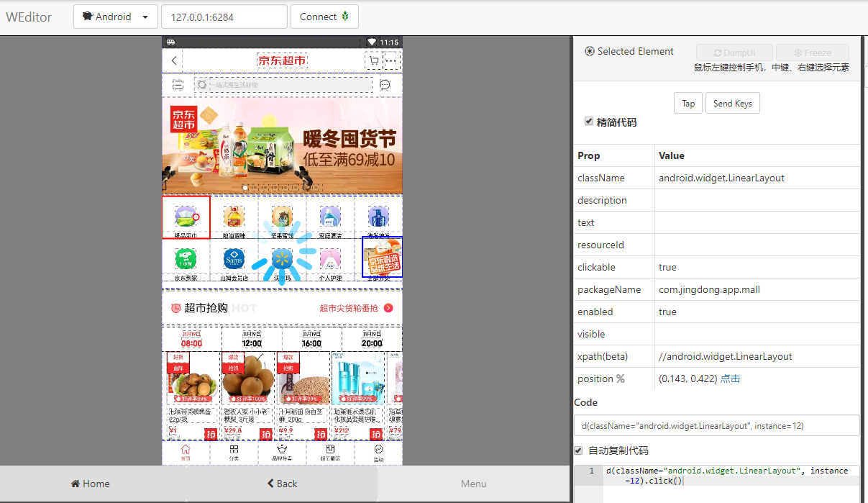Disable the 自动复制代码 checkbox

point(577,450)
